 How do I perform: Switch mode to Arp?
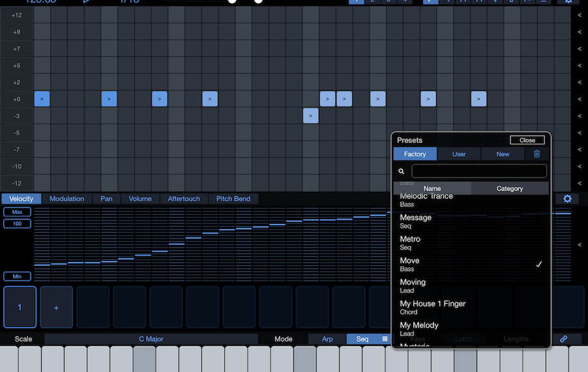(327, 339)
